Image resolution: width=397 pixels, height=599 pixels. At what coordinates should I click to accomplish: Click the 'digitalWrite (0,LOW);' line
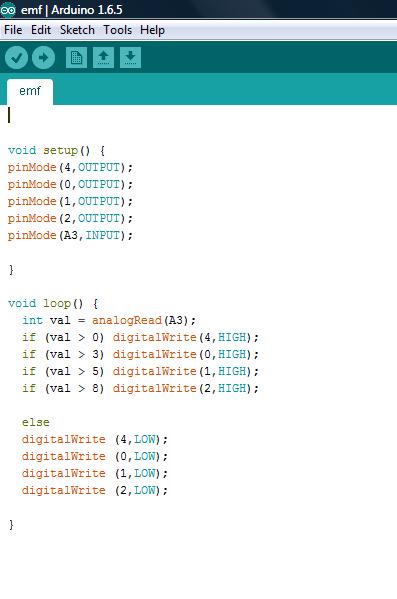pyautogui.click(x=95, y=456)
